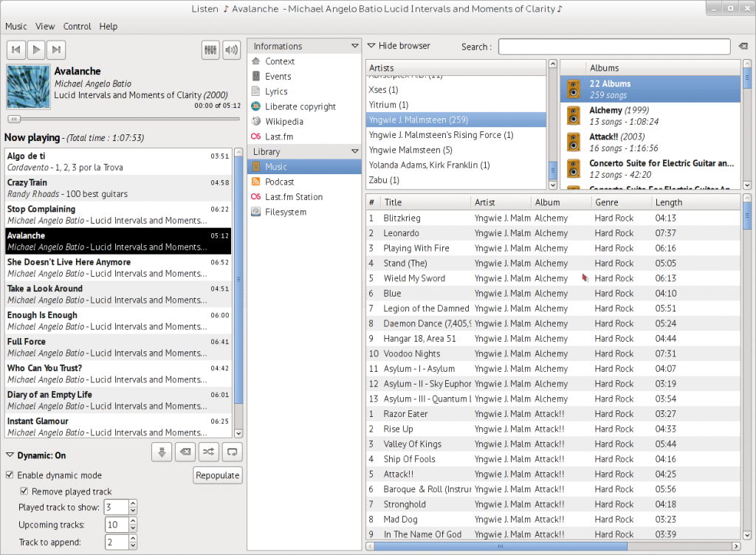Viewport: 756px width, 555px height.
Task: Select the track Mad Dog
Action: pos(553,519)
